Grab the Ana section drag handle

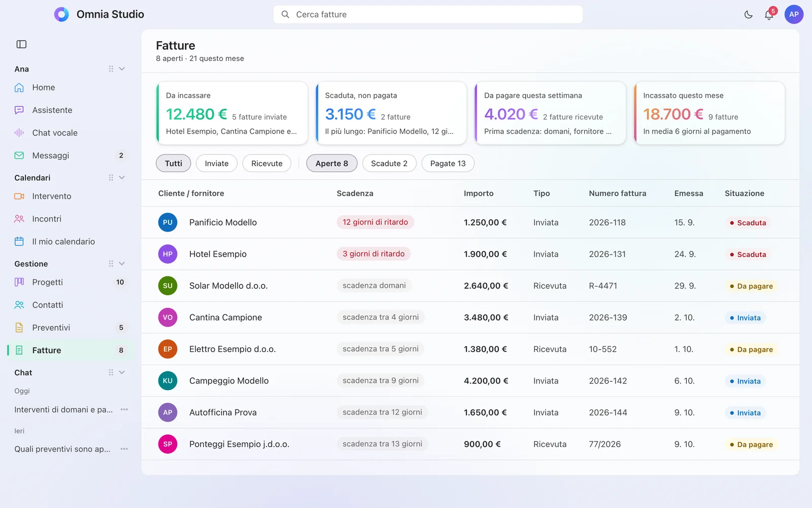(x=111, y=69)
